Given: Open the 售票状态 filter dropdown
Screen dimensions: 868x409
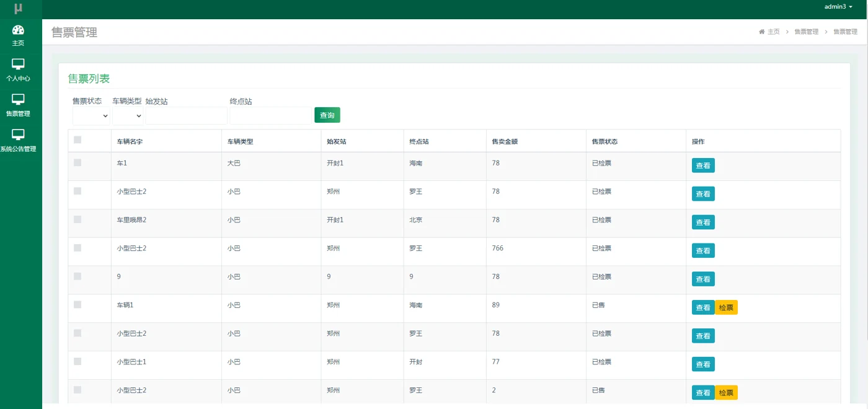Looking at the screenshot, I should tap(91, 116).
